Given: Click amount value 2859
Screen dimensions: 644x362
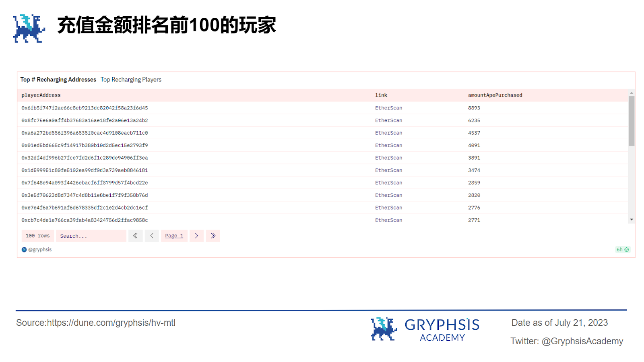Looking at the screenshot, I should click(x=474, y=183).
